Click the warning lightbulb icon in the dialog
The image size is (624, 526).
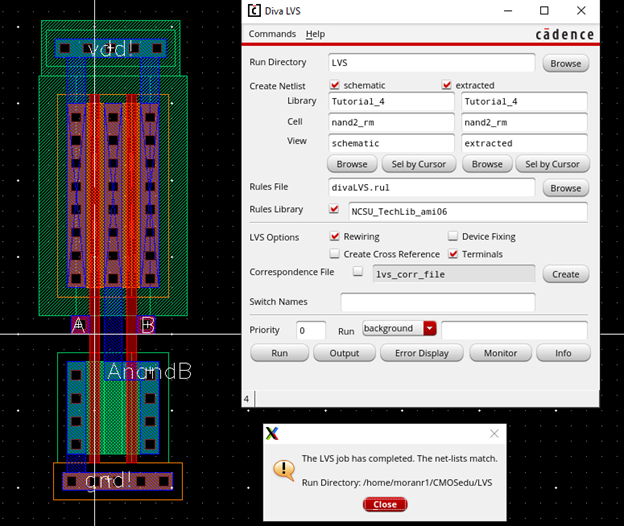[x=284, y=469]
